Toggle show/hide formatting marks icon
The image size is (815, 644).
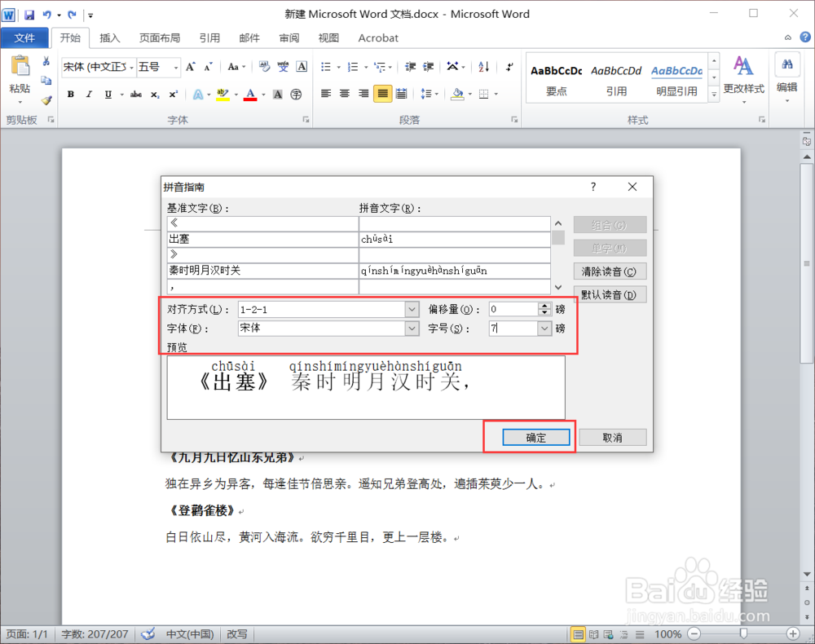[x=510, y=68]
